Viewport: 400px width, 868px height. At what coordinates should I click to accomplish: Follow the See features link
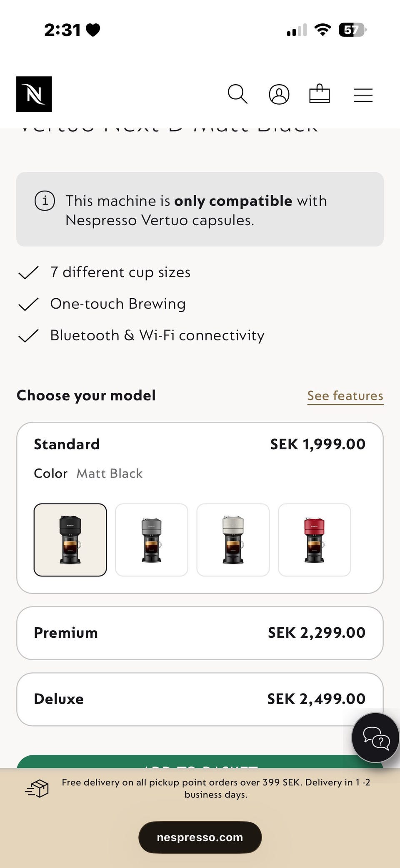point(345,396)
